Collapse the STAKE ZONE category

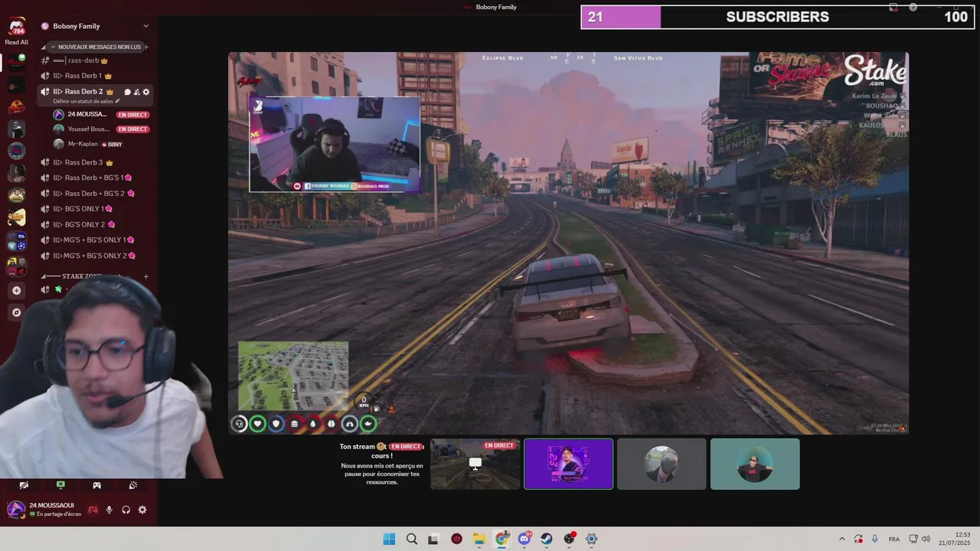[83, 276]
